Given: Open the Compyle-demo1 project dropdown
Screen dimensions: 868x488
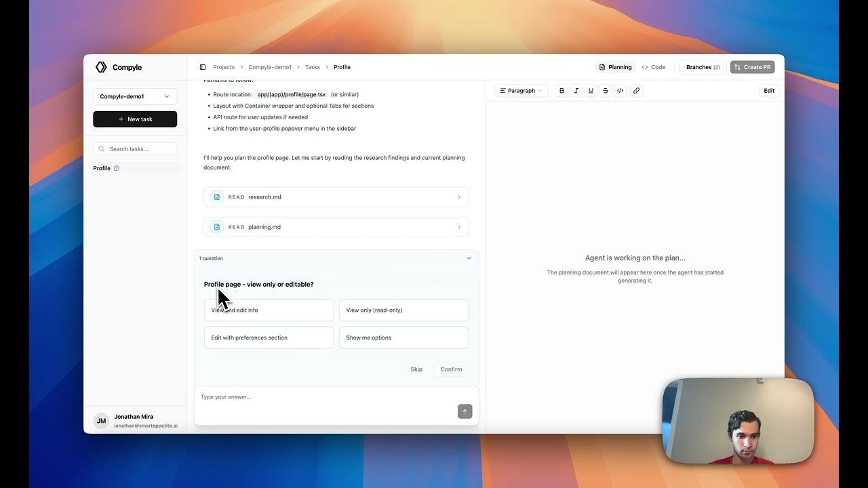Looking at the screenshot, I should pyautogui.click(x=135, y=97).
